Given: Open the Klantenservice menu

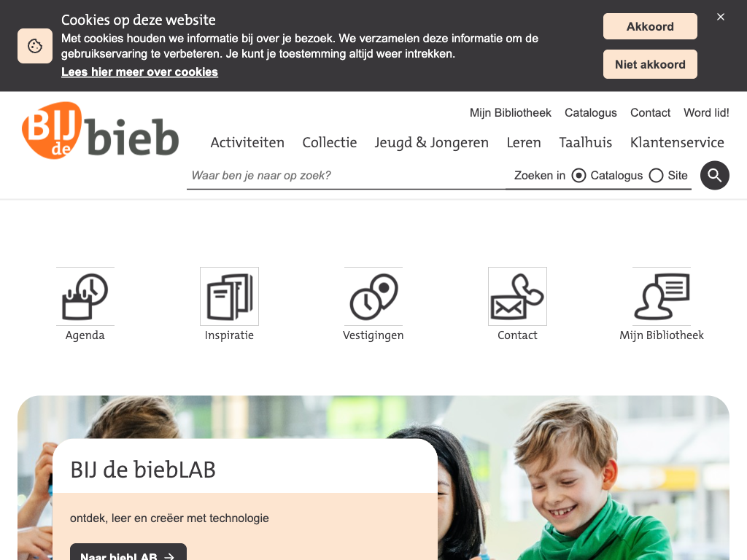Looking at the screenshot, I should click(x=677, y=142).
